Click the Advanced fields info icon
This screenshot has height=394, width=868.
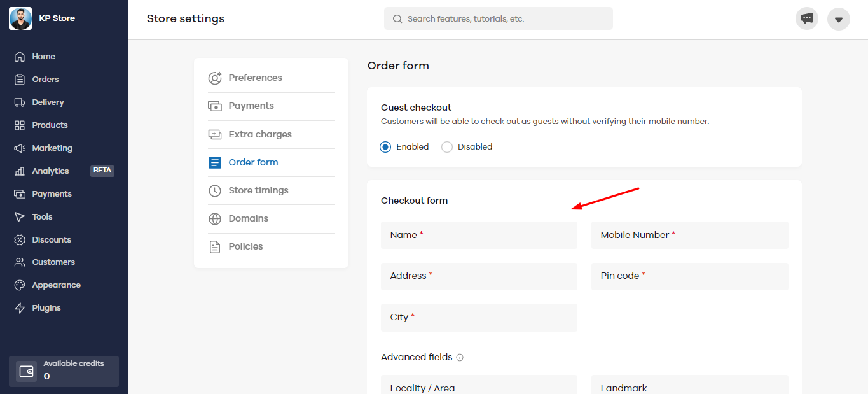click(x=460, y=358)
